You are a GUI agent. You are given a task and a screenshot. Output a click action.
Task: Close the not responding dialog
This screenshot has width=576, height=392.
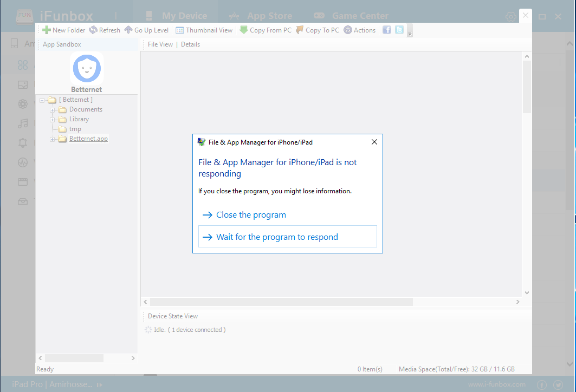[374, 142]
